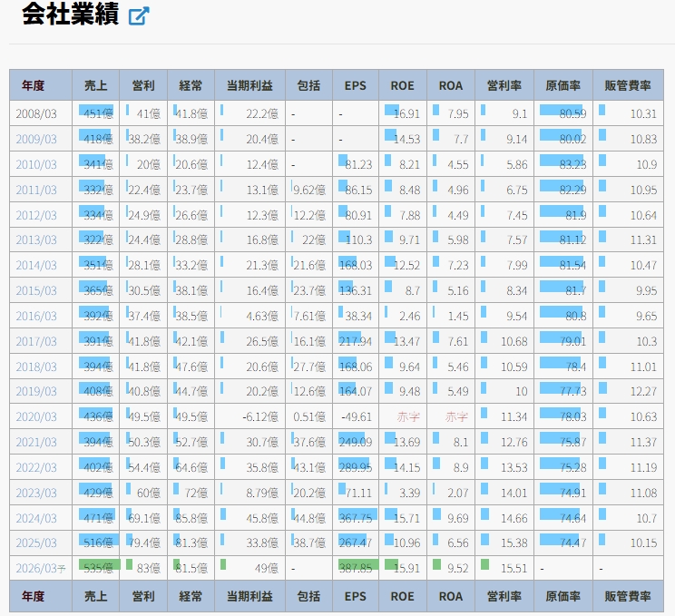The width and height of the screenshot is (675, 616).
Task: Click the 2025/03 year link
Action: [x=36, y=544]
